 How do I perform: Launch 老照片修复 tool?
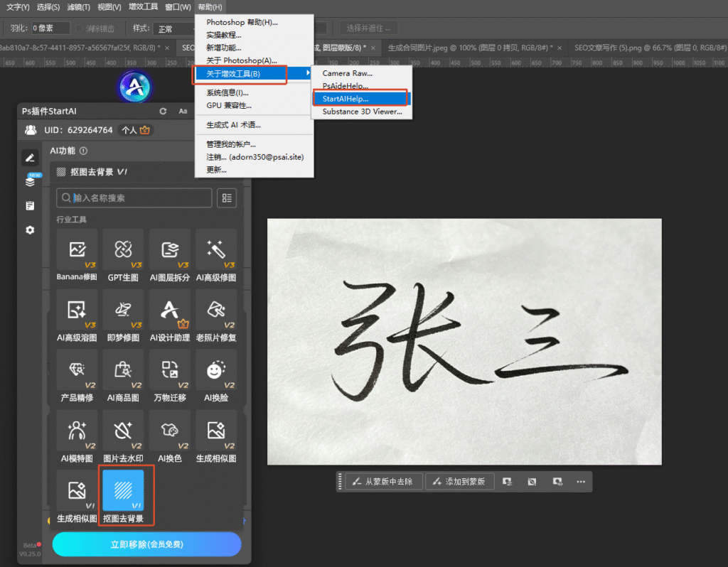tap(216, 316)
